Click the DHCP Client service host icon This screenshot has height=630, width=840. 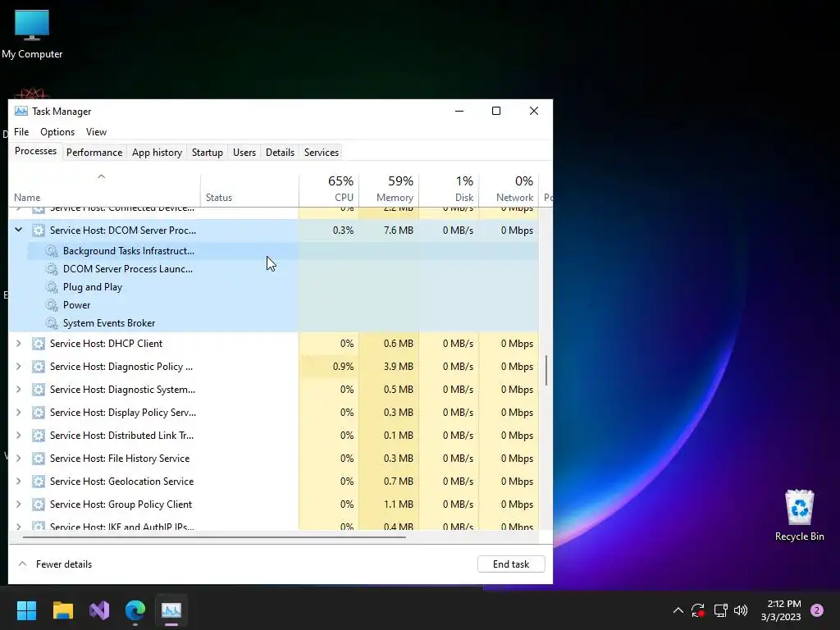[x=38, y=344]
